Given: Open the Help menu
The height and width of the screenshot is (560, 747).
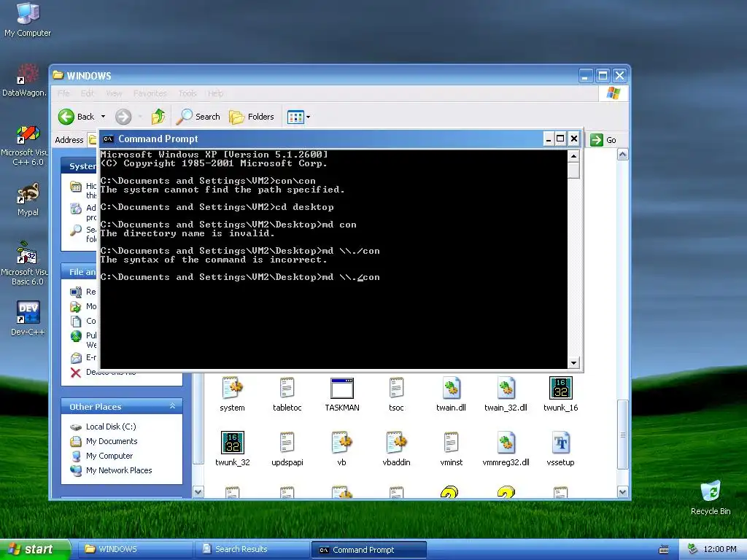Looking at the screenshot, I should click(x=215, y=93).
